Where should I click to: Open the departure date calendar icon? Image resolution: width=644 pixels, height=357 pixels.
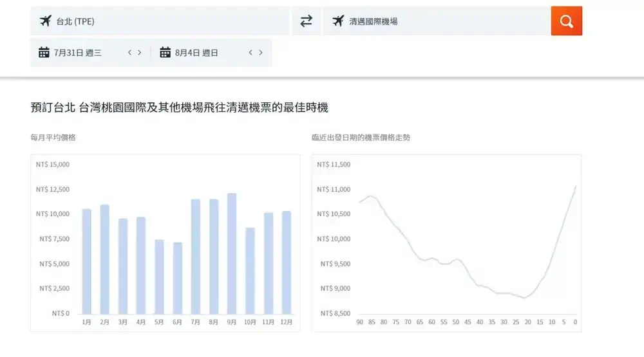pos(44,53)
